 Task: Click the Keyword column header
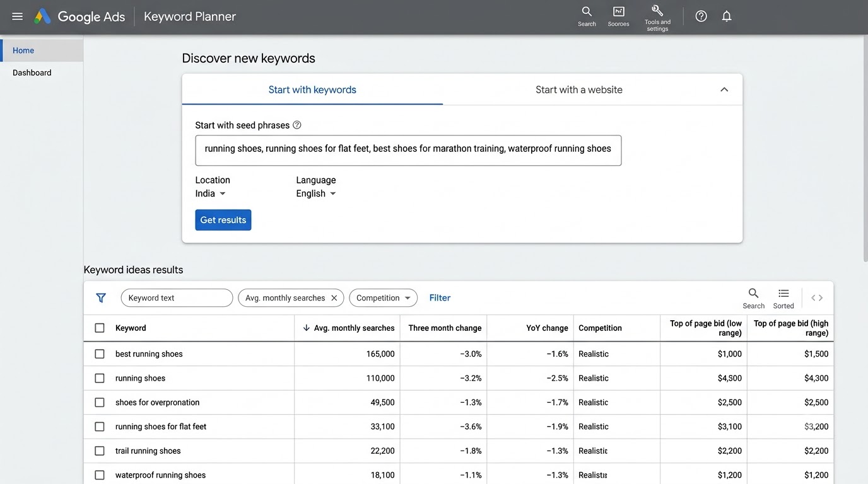[131, 328]
